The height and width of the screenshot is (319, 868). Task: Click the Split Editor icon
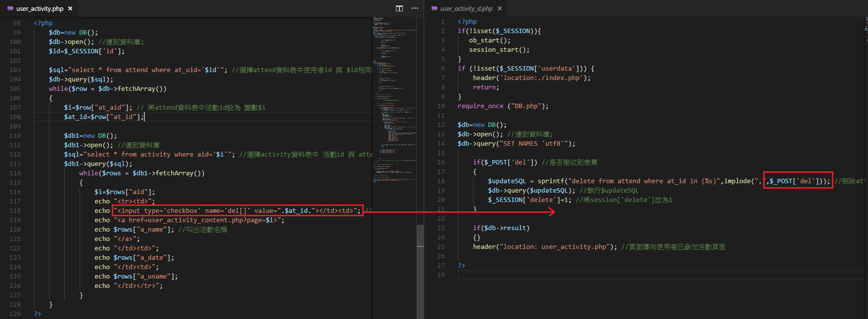click(x=399, y=8)
